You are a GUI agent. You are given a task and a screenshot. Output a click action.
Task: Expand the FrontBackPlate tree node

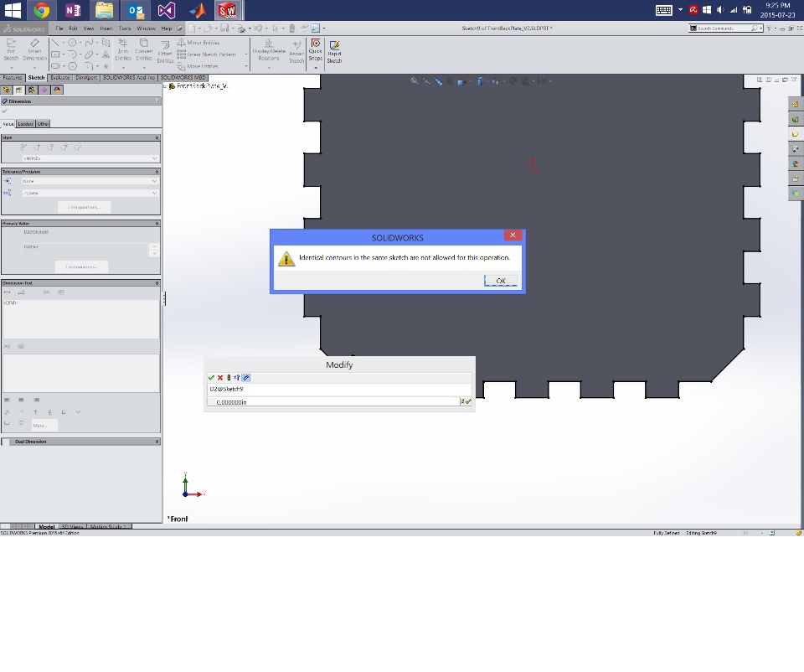coord(166,85)
